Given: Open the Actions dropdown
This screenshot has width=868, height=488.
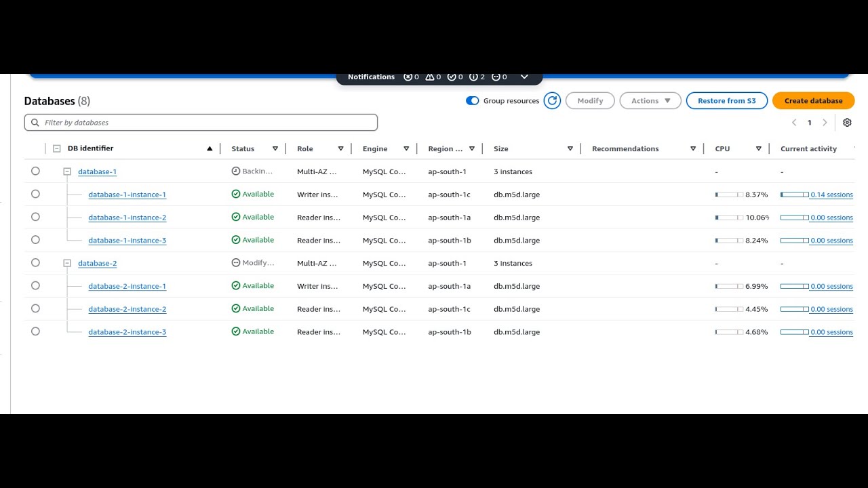Looking at the screenshot, I should click(x=650, y=101).
